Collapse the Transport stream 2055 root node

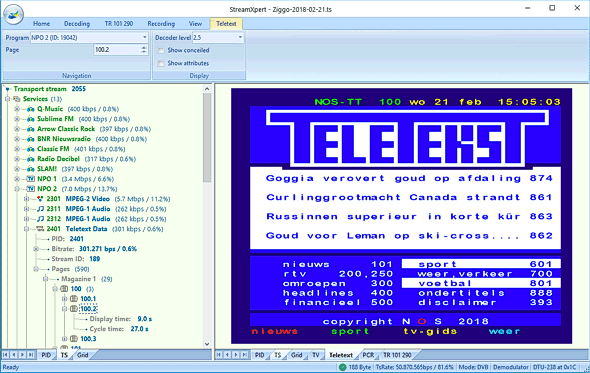click(x=8, y=89)
